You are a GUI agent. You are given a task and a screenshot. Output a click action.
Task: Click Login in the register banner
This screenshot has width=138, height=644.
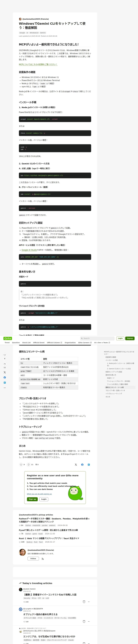click(x=44, y=499)
